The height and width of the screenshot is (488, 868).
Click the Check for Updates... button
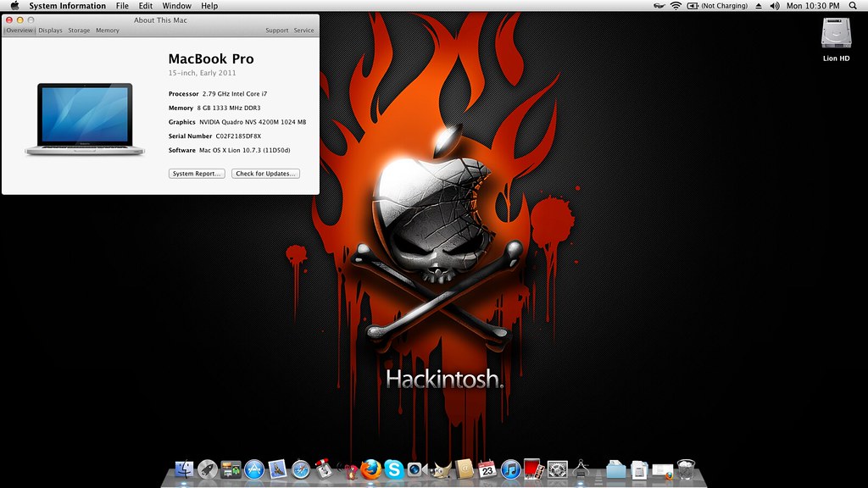click(x=265, y=174)
